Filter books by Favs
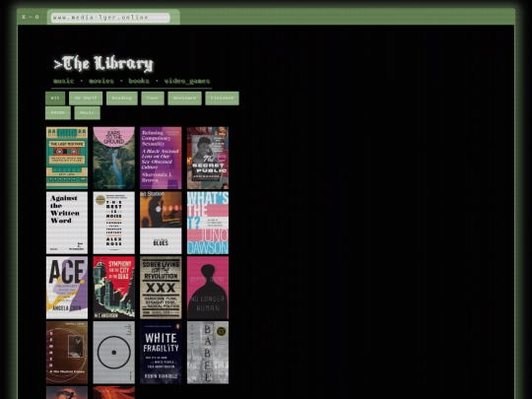This screenshot has width=532, height=399. coord(153,99)
